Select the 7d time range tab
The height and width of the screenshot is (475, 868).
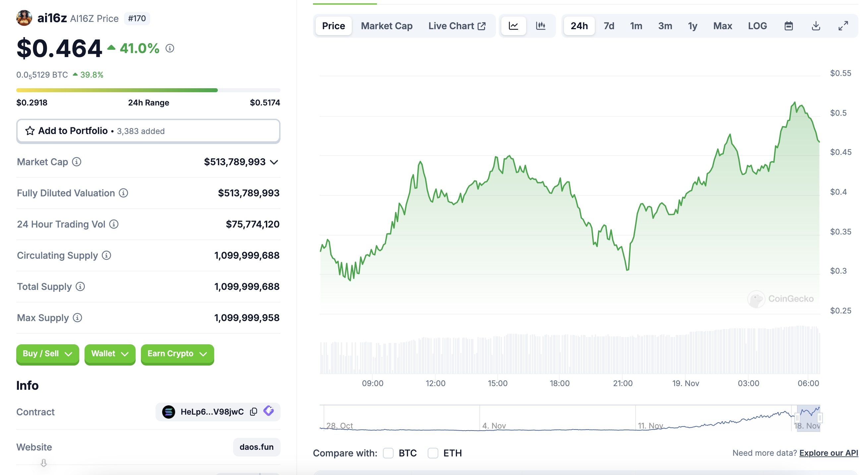click(609, 26)
